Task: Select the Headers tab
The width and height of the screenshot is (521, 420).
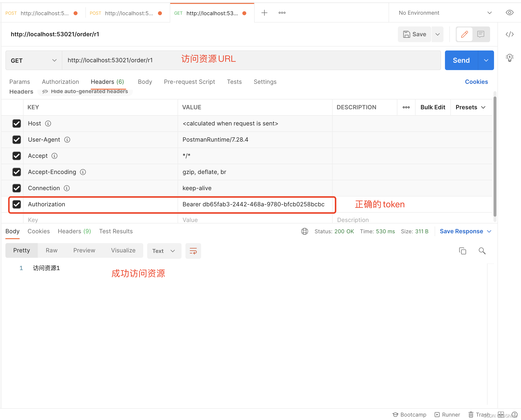Action: click(107, 81)
